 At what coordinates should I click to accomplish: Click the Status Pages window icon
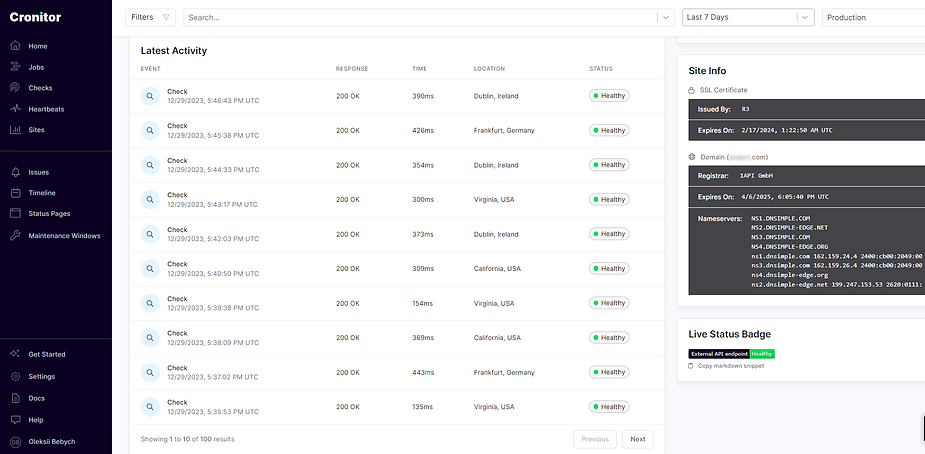[15, 213]
